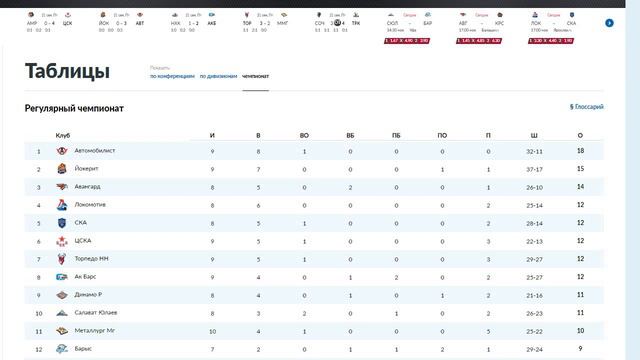The height and width of the screenshot is (360, 640).
Task: Click НХК team logo in top scoreboard
Action: coord(175,15)
